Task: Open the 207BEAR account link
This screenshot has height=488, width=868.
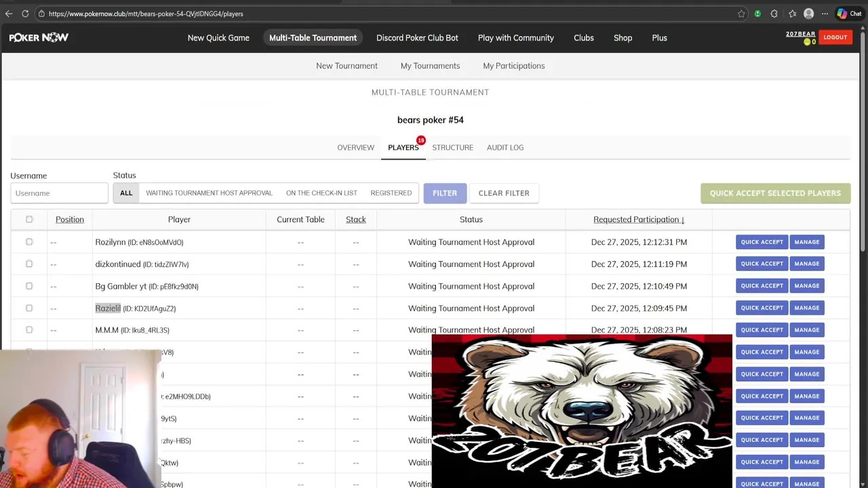Action: click(x=800, y=34)
